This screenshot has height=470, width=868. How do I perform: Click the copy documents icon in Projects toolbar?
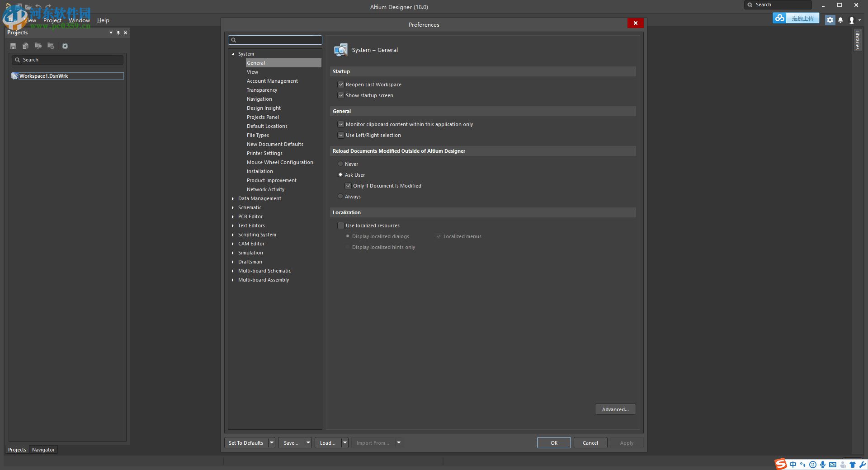[x=26, y=46]
